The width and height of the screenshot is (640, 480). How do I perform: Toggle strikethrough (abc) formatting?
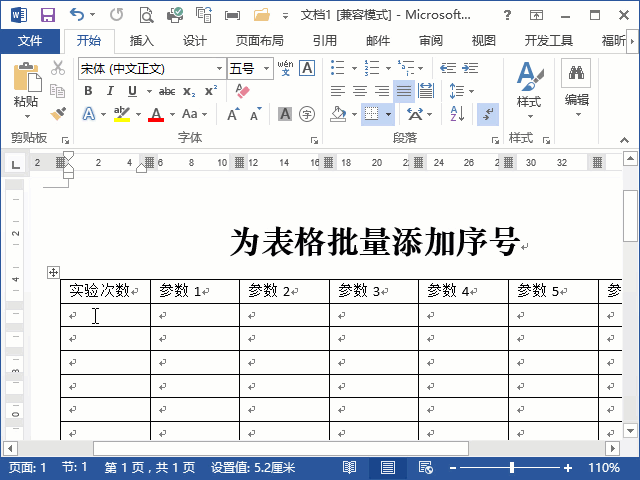pyautogui.click(x=167, y=91)
